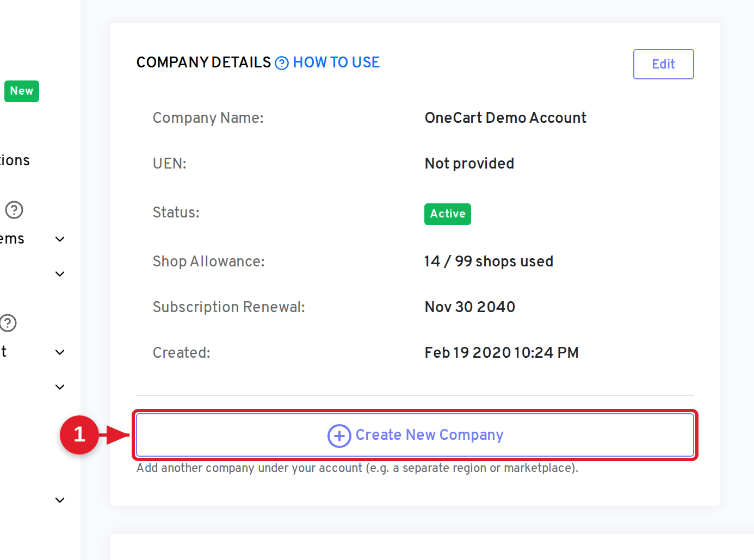Click the 'Shop Allowance:' label
This screenshot has height=560, width=754.
209,262
